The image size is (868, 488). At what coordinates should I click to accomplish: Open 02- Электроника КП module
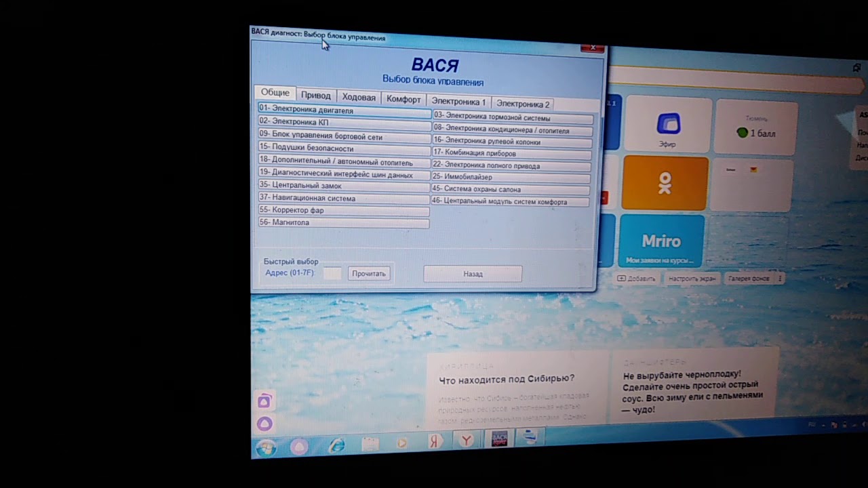click(344, 122)
